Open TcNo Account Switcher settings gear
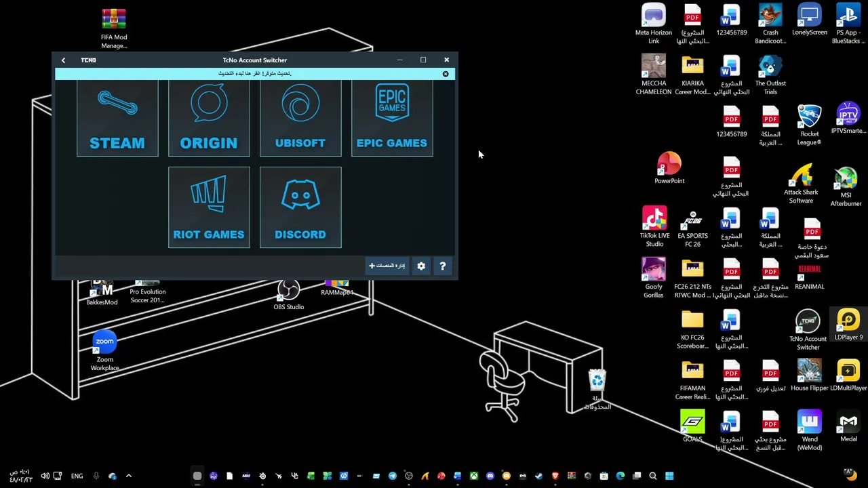868x488 pixels. [421, 266]
